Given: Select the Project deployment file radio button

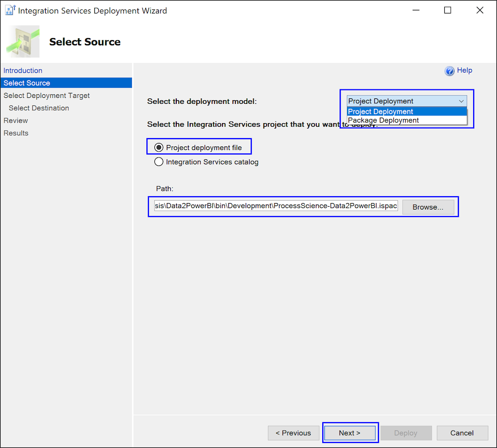Looking at the screenshot, I should [x=158, y=148].
